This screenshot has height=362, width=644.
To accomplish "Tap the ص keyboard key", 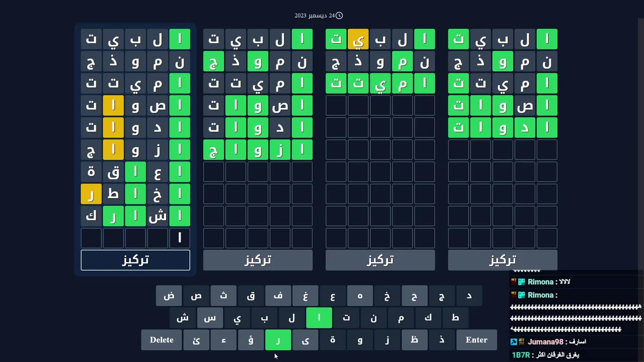I will [x=196, y=296].
